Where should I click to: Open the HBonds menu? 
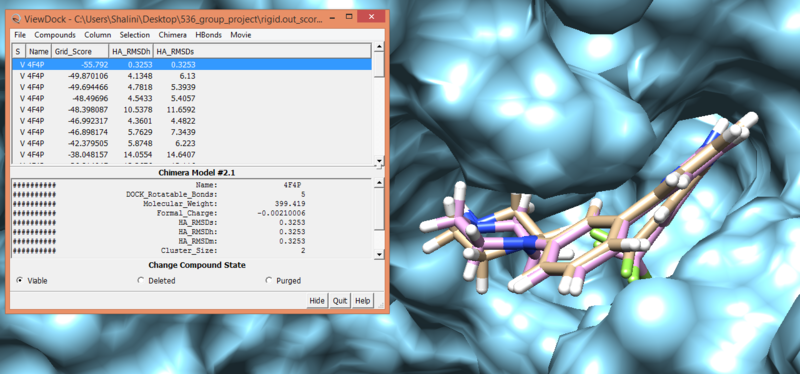208,35
